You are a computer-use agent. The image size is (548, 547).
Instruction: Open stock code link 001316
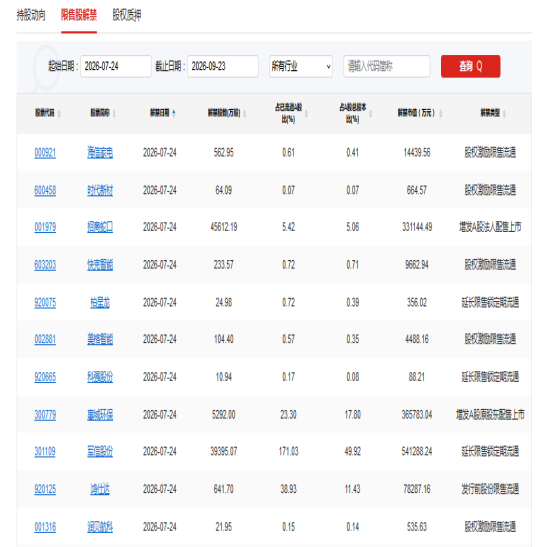point(45,527)
